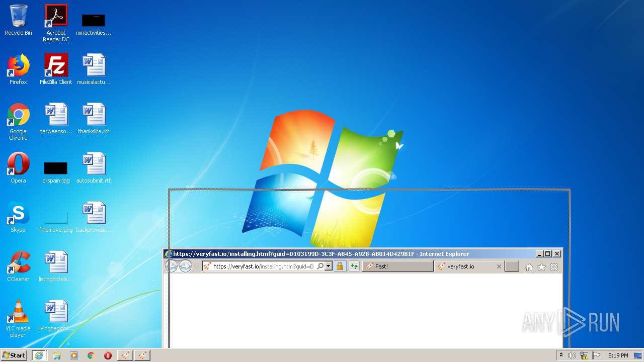Select the CCleaner desktop shortcut

click(x=18, y=266)
